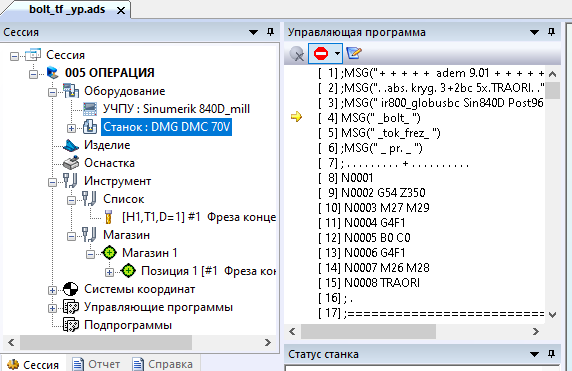Select program line 12 N0005 B0 C0
This screenshot has width=572, height=371.
(364, 238)
